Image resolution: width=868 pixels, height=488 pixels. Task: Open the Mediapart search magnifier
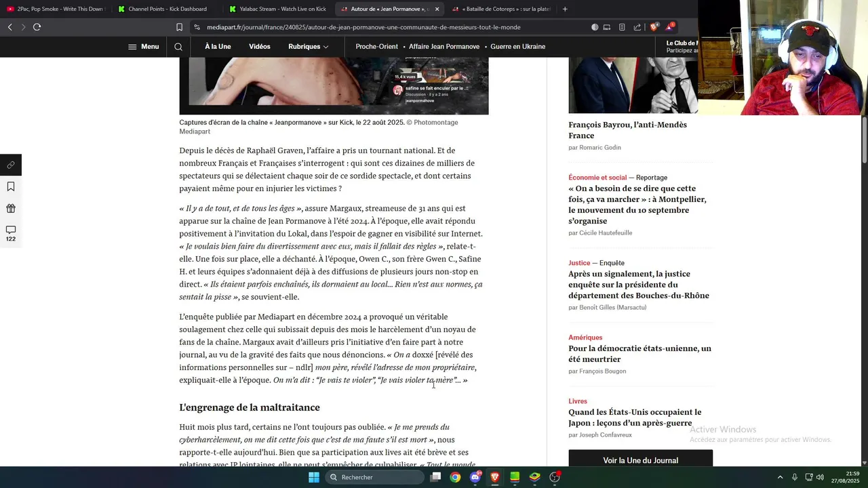tap(178, 47)
